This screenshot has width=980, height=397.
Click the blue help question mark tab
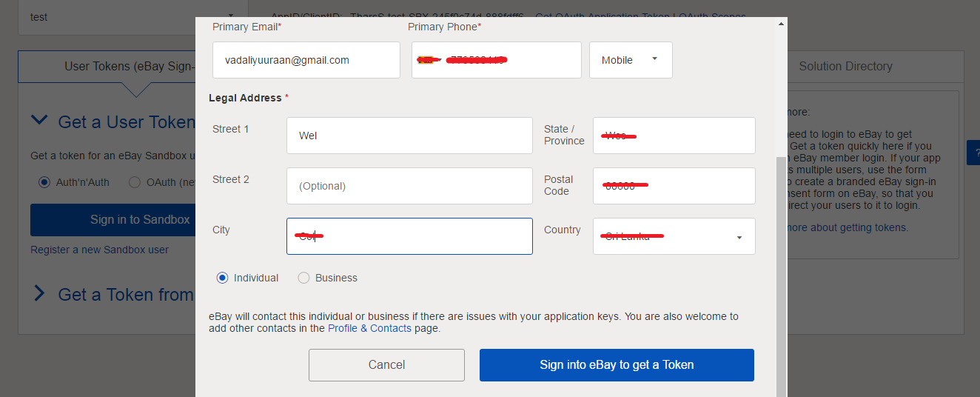click(973, 153)
